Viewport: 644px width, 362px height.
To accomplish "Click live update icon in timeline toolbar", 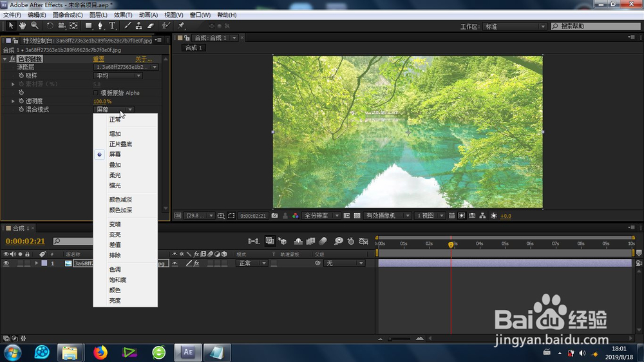I will click(269, 241).
